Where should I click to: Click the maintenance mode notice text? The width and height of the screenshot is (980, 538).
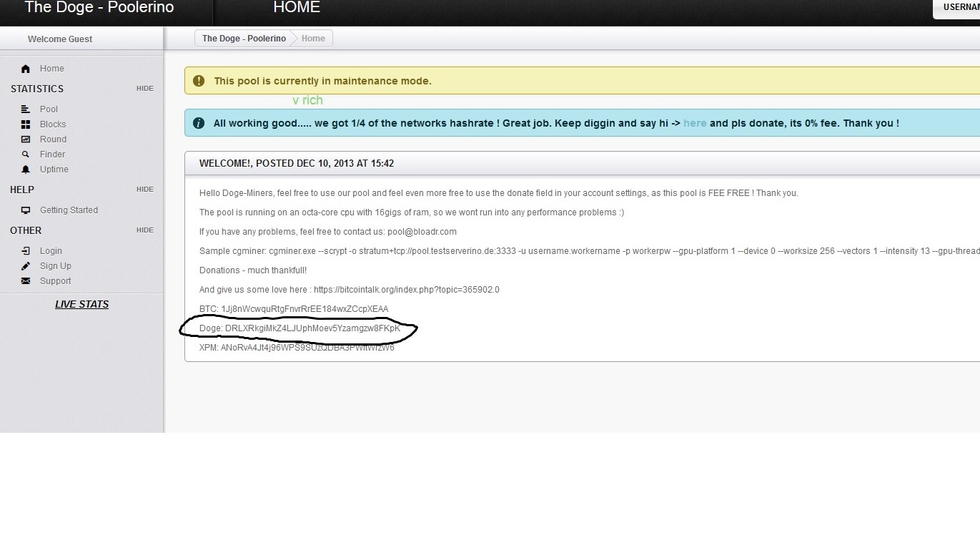[x=323, y=81]
